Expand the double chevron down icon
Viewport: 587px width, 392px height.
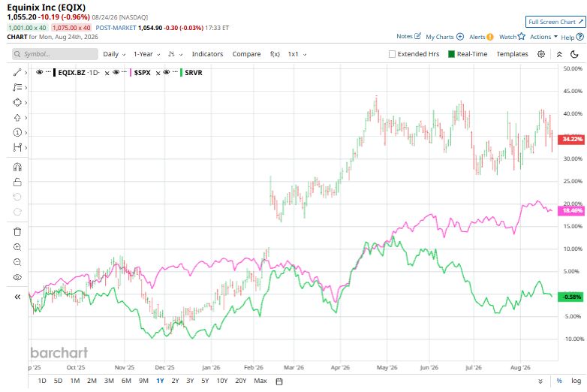(540, 381)
